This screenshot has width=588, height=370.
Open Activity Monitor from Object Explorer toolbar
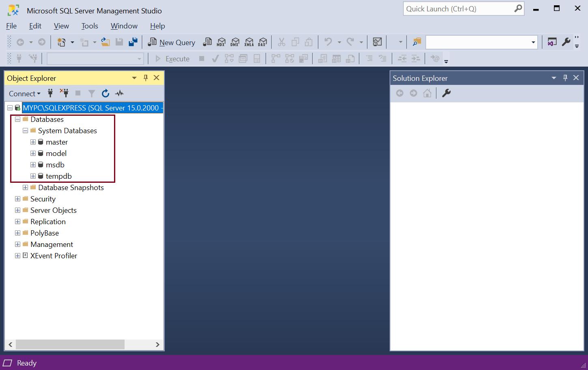119,93
